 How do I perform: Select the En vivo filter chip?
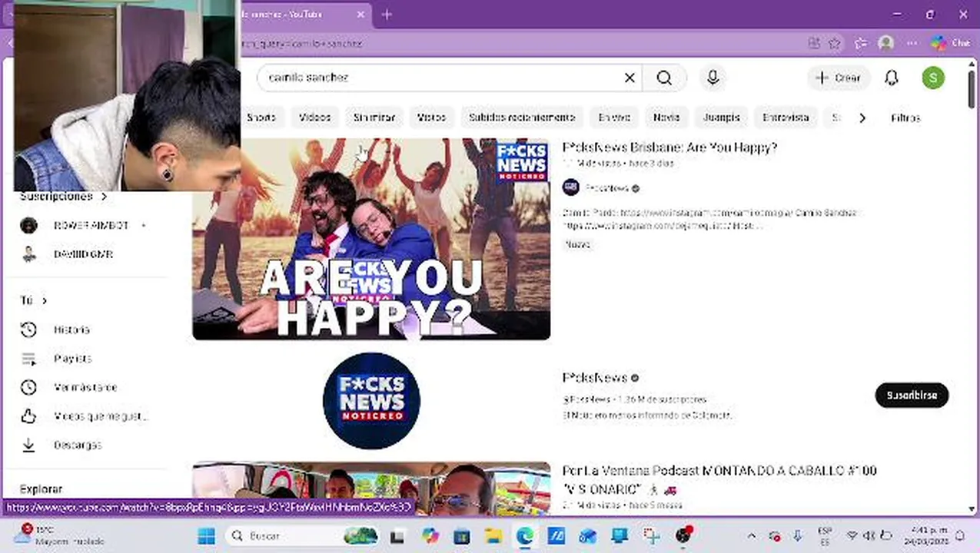[614, 118]
